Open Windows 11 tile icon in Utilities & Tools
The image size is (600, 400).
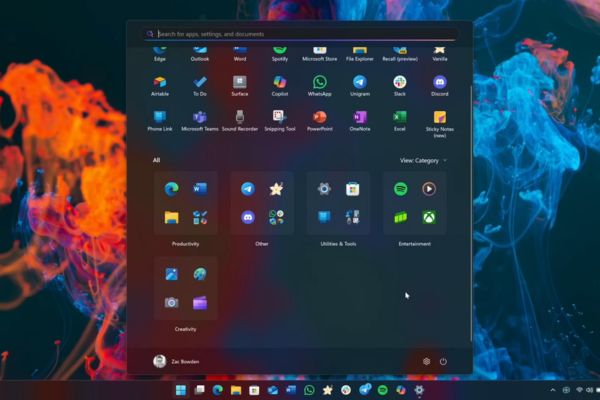[324, 217]
